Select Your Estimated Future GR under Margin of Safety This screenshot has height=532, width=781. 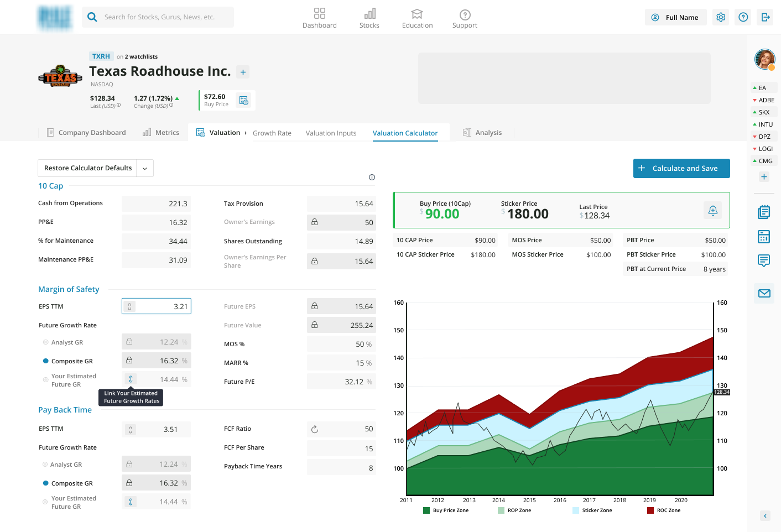tap(45, 380)
